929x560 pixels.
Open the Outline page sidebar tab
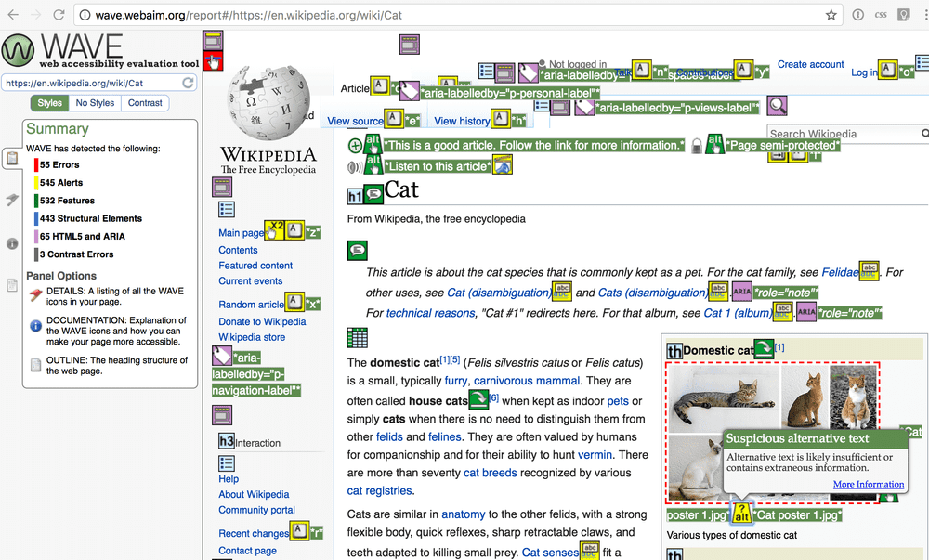(12, 285)
